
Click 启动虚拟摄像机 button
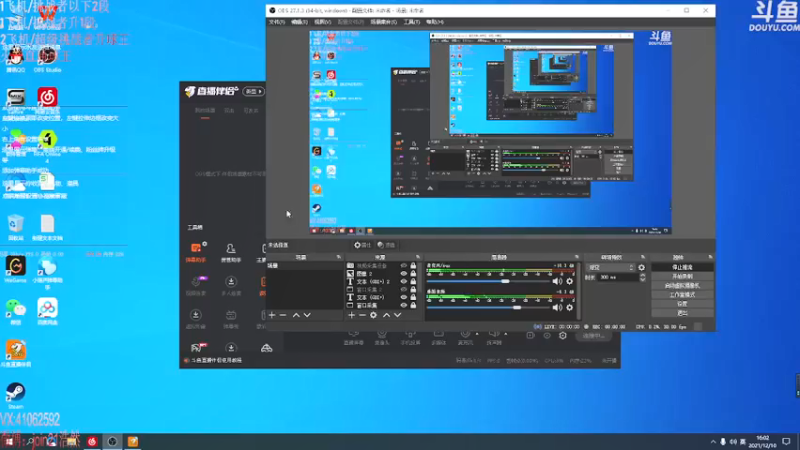[682, 286]
